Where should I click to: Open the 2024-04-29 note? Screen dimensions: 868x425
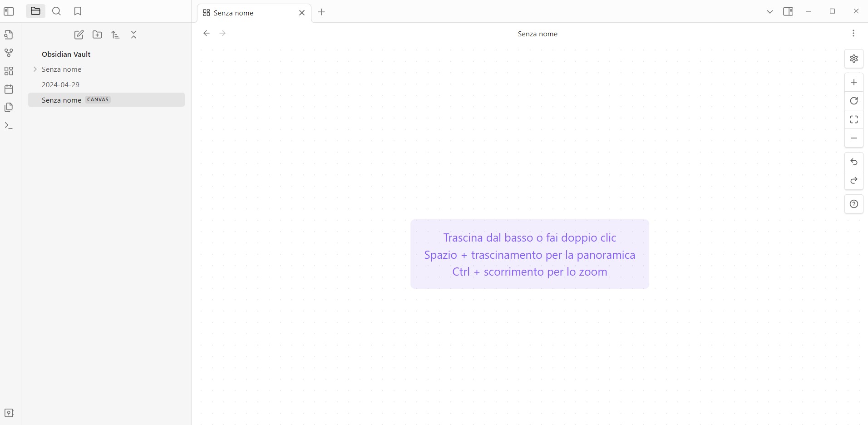coord(60,84)
